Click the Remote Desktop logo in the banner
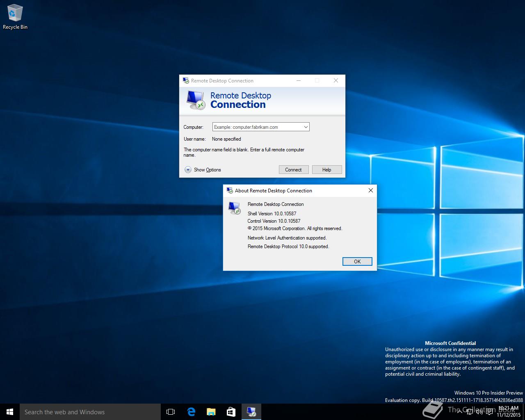Image resolution: width=525 pixels, height=420 pixels. point(196,100)
